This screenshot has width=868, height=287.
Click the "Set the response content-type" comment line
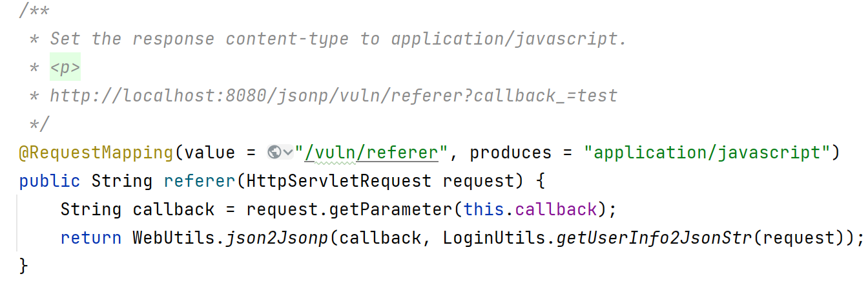coord(338,39)
